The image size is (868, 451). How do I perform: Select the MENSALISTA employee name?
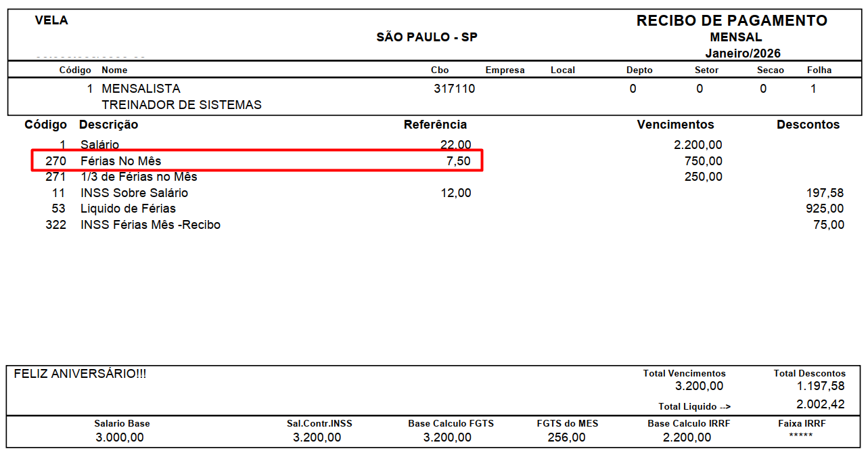(141, 89)
